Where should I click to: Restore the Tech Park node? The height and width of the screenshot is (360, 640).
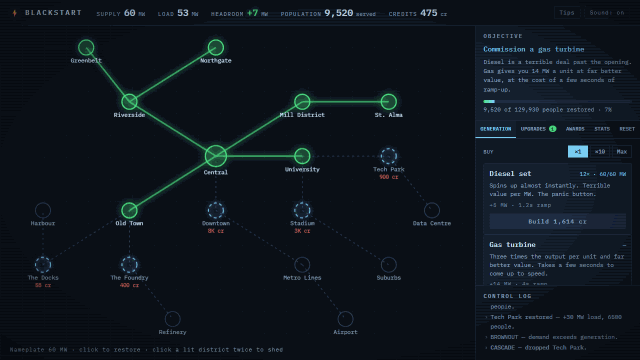(389, 156)
